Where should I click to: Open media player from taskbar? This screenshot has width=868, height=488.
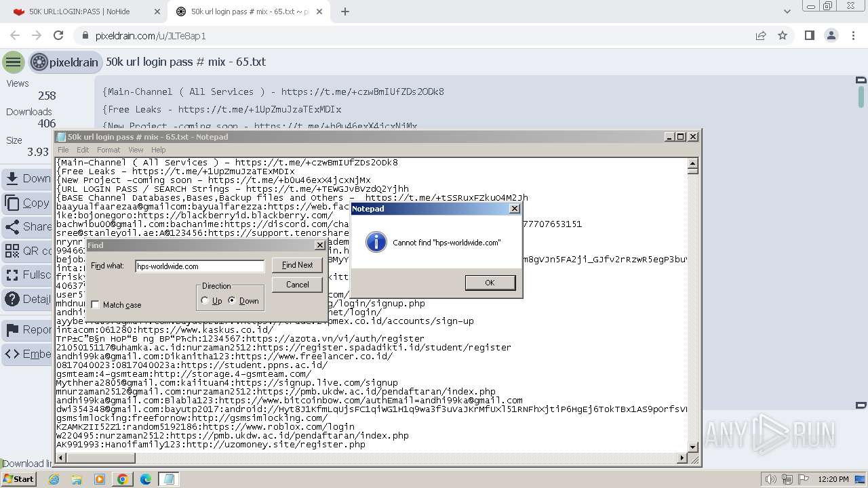(x=99, y=479)
